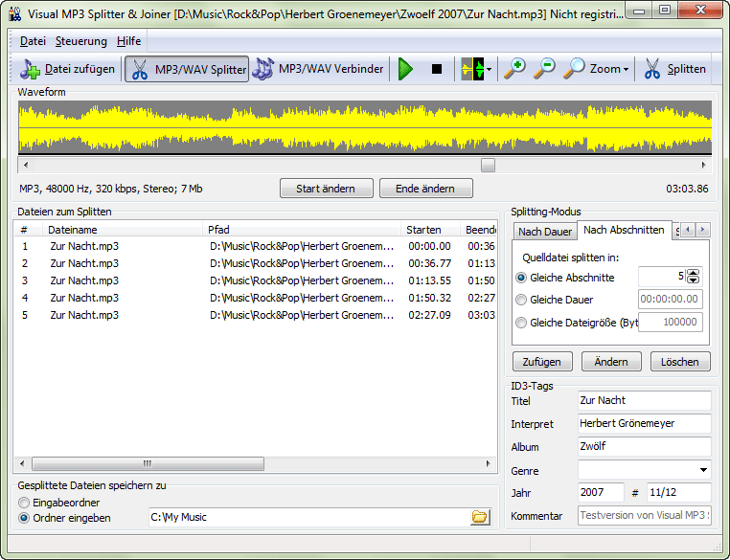Viewport: 730px width, 560px height.
Task: Select row 2 starting at 00:36.77
Action: (256, 263)
